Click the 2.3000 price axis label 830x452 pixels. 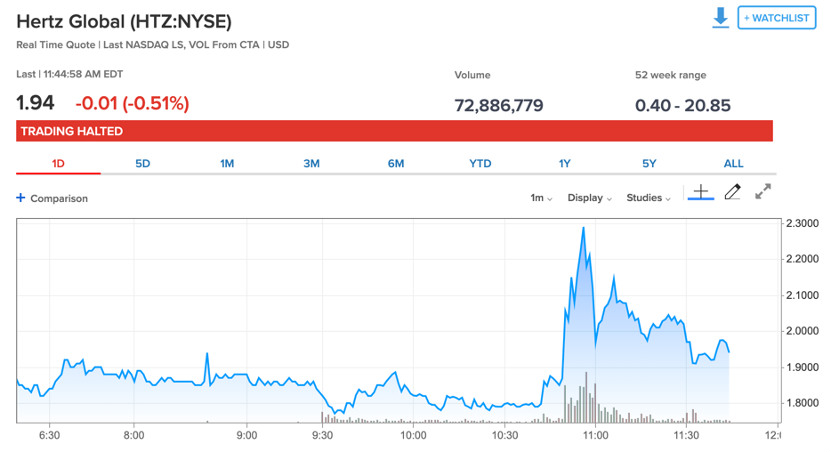pyautogui.click(x=802, y=223)
